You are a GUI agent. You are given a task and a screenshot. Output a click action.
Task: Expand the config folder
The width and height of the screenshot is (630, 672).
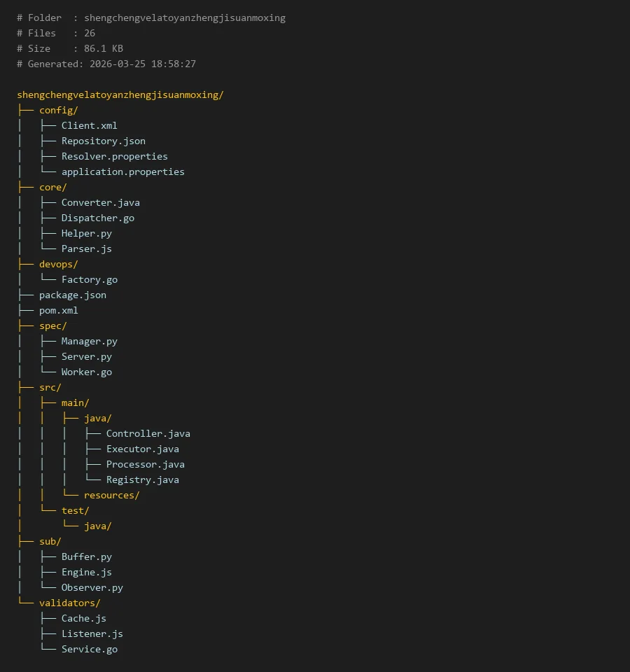pyautogui.click(x=58, y=110)
